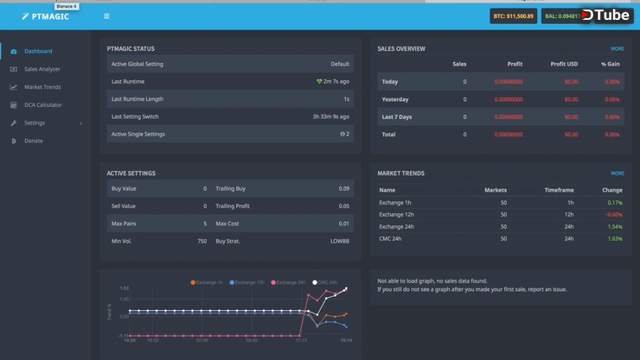Expand the Settings submenu chevron
Viewport: 640px width, 360px height.
(80, 123)
